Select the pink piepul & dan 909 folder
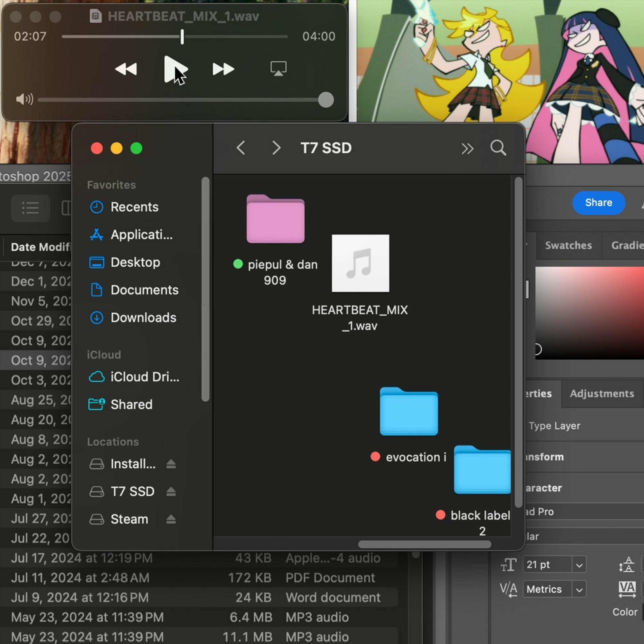The image size is (644, 644). 275,219
